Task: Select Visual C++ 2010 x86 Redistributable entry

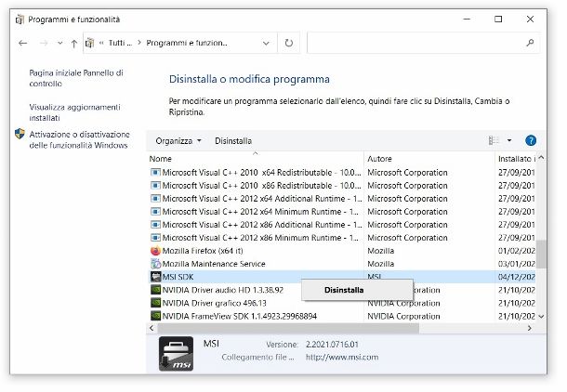Action: 261,186
